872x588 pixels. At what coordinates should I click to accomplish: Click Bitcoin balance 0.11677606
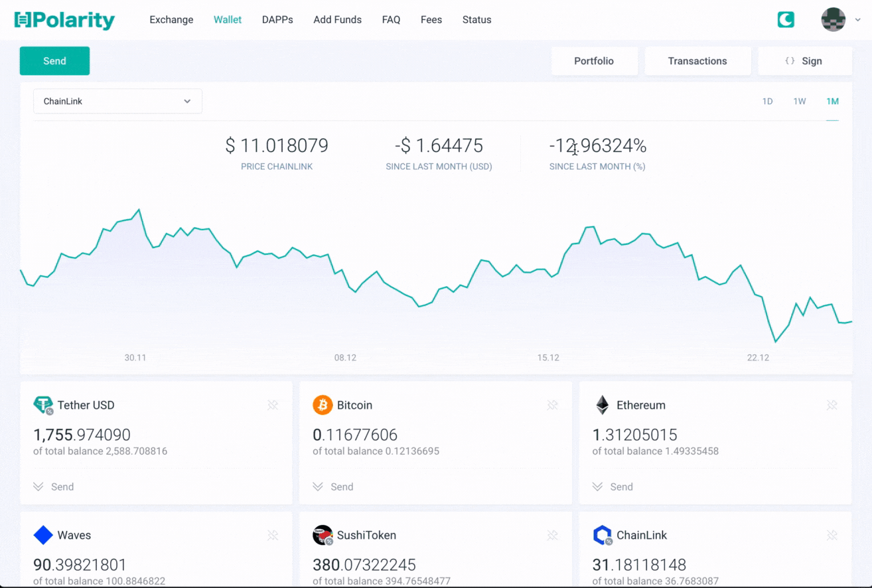tap(355, 435)
